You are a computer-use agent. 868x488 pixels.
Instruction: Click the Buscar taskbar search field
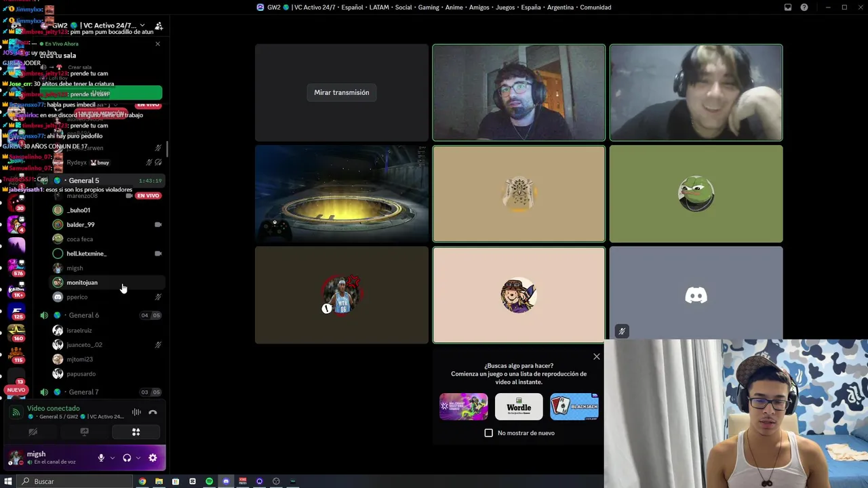point(75,481)
